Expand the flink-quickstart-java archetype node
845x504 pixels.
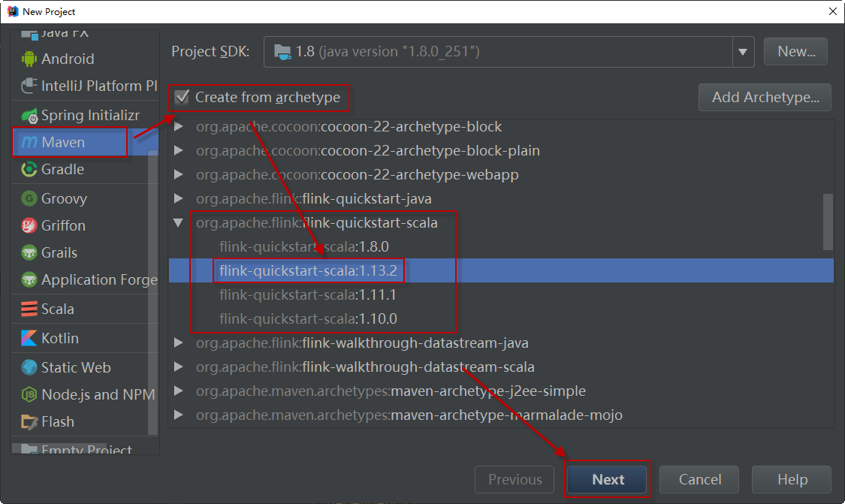(178, 199)
